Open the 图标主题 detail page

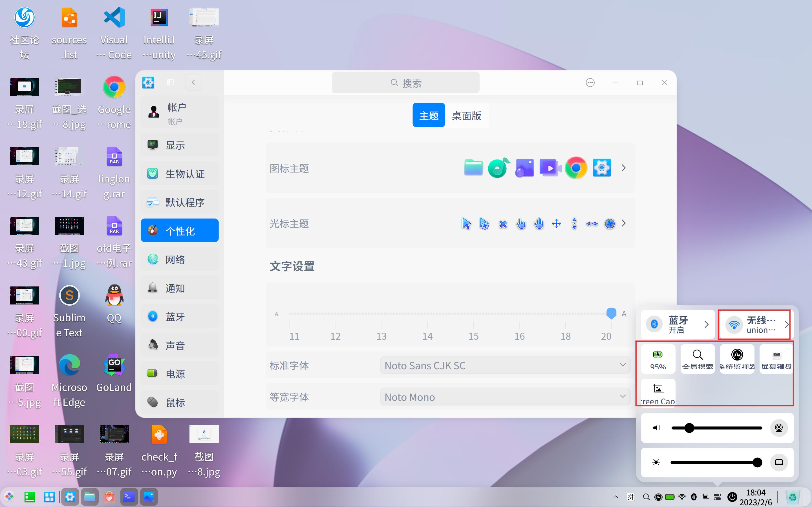click(623, 168)
